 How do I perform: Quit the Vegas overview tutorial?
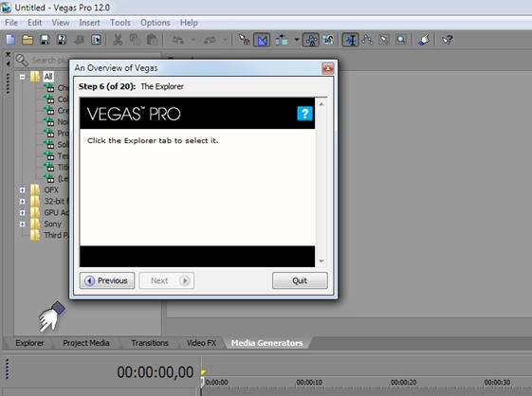point(300,280)
